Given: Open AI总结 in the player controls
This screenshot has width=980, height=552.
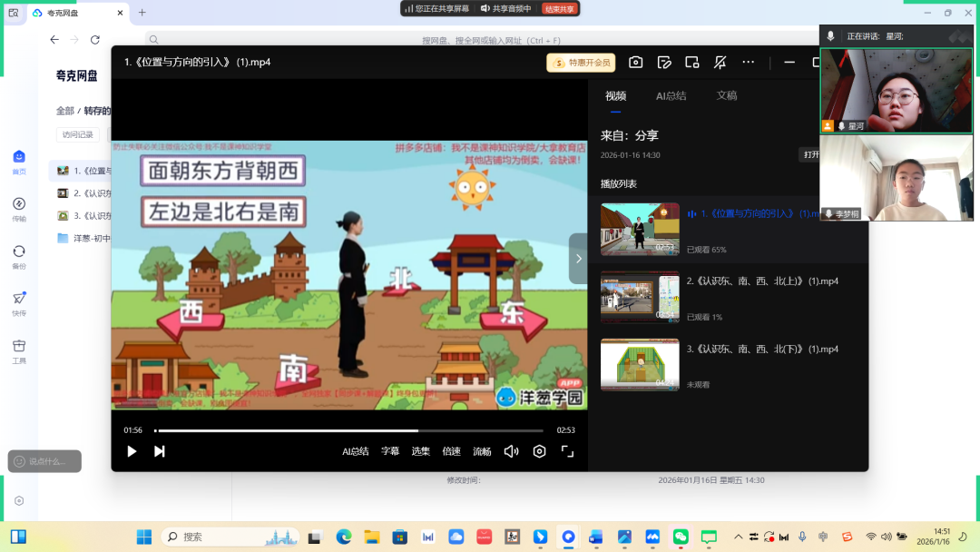Looking at the screenshot, I should click(355, 451).
